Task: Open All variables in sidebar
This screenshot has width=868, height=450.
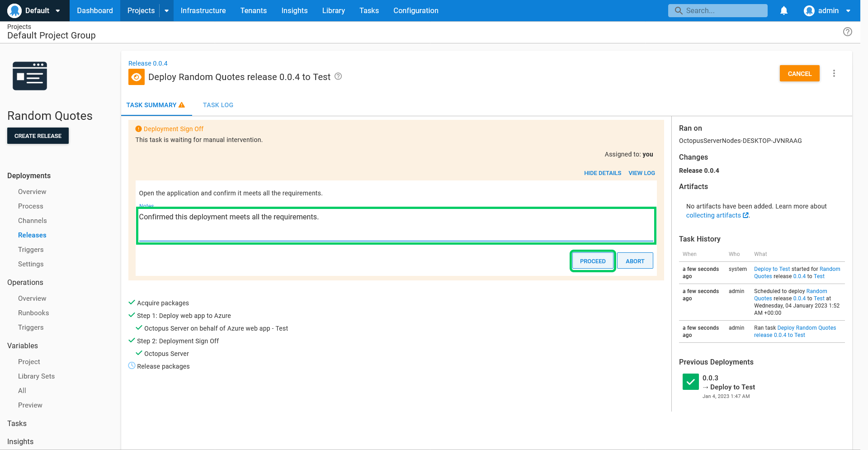Action: coord(22,391)
